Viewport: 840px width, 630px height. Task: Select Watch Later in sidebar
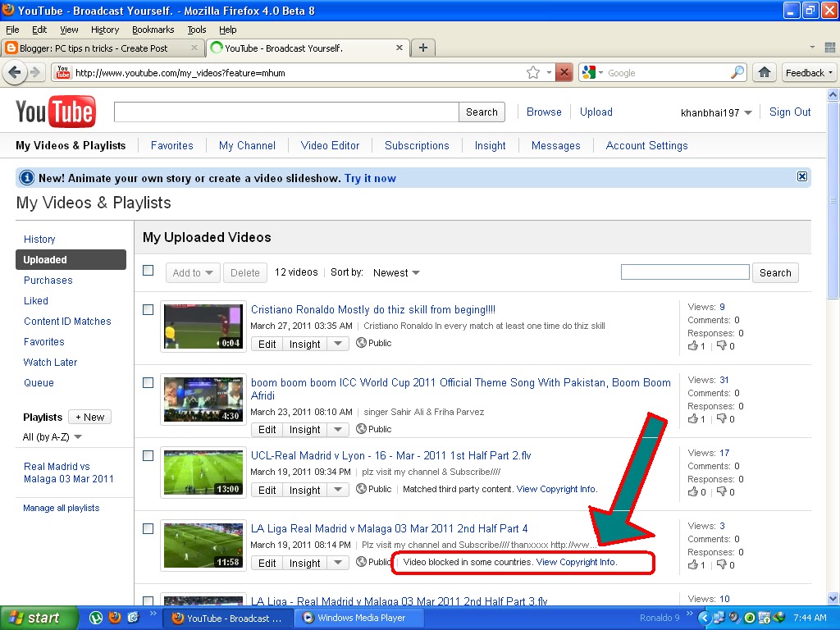click(50, 362)
